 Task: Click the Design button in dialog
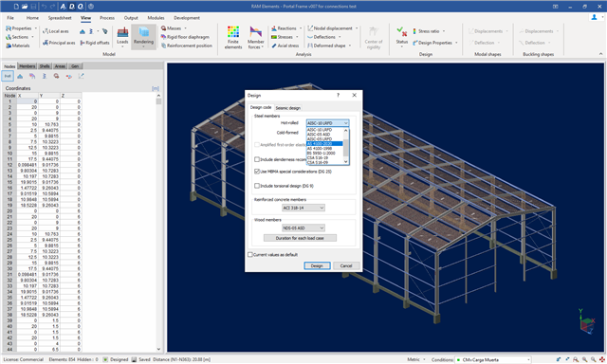click(317, 265)
